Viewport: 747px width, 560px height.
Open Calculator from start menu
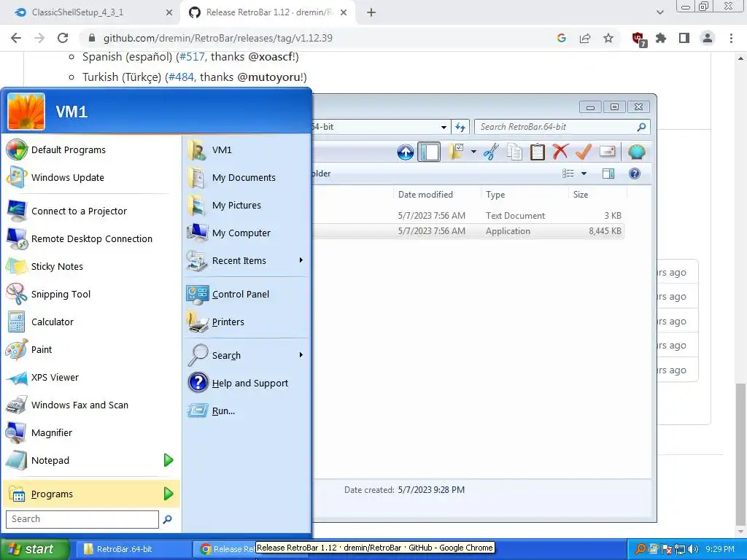click(x=90, y=322)
